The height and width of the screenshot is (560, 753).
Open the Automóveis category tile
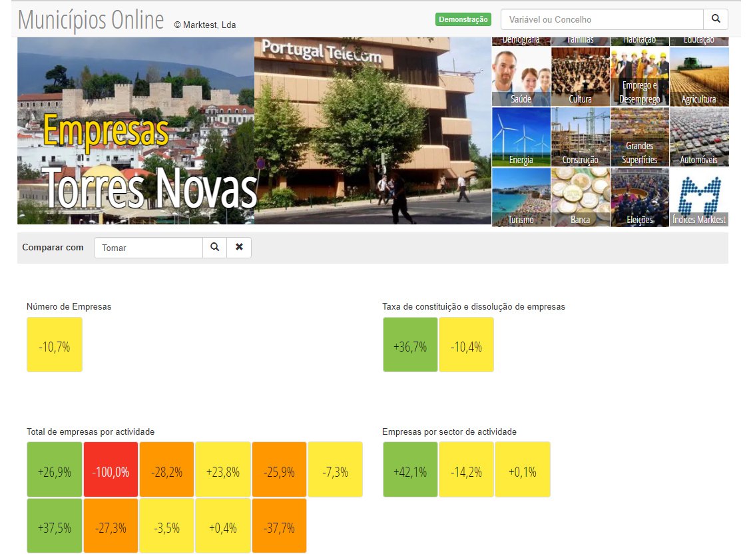click(x=698, y=137)
